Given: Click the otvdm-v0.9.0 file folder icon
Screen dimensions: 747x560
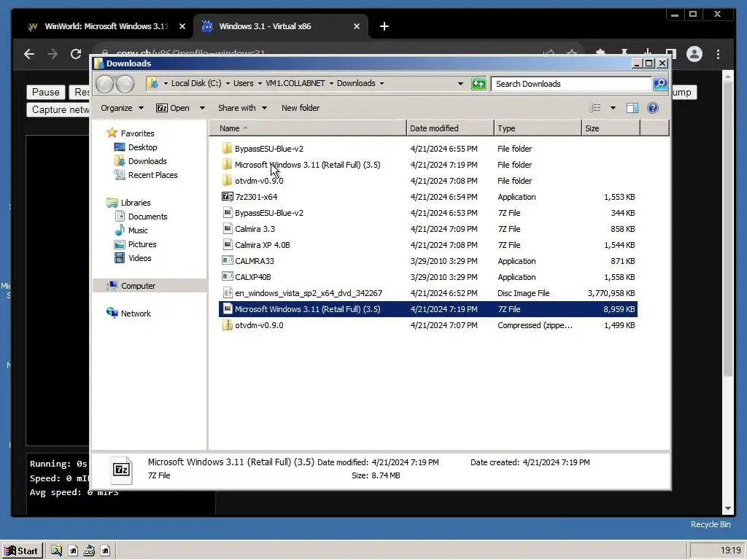Looking at the screenshot, I should click(x=228, y=181).
